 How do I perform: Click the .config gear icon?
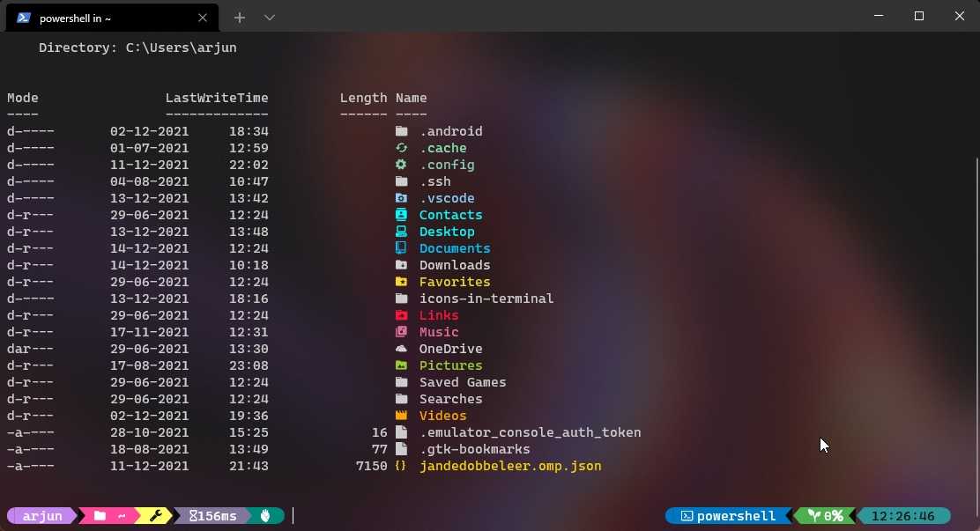[401, 165]
